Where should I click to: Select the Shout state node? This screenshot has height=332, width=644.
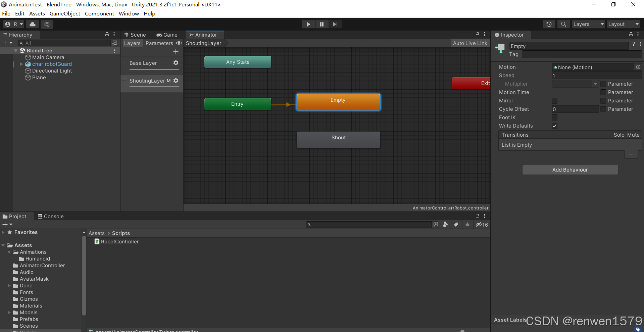pyautogui.click(x=338, y=139)
